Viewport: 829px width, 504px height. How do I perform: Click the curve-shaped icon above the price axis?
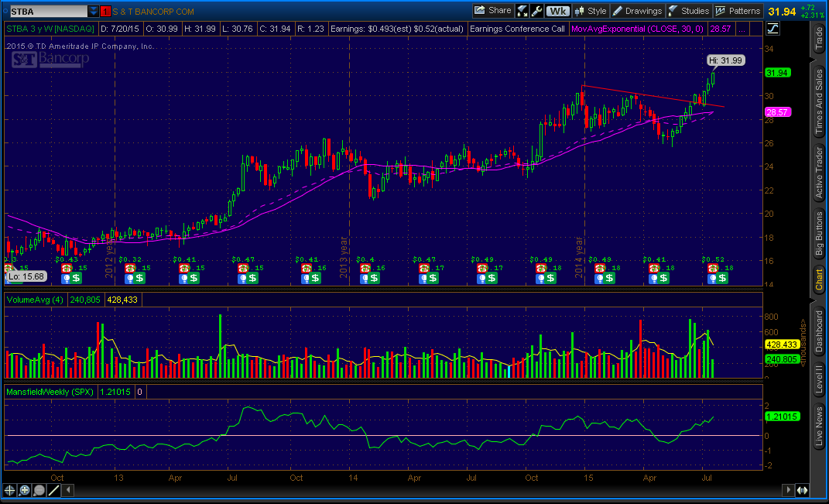(773, 29)
